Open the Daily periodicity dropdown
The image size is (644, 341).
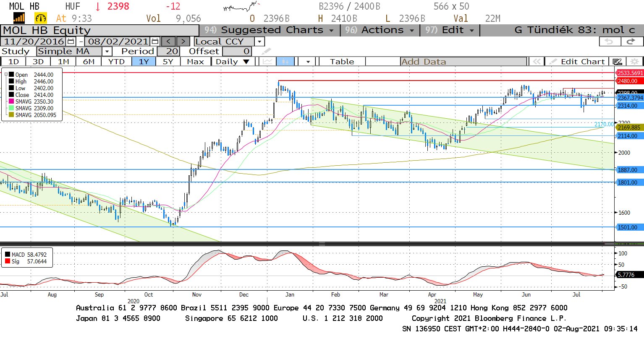click(x=232, y=62)
